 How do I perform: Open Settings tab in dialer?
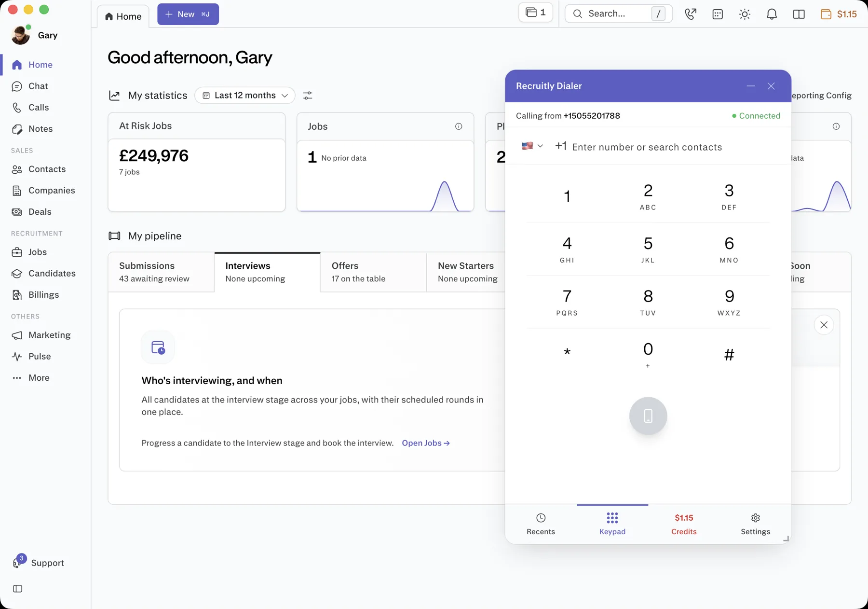pyautogui.click(x=755, y=524)
